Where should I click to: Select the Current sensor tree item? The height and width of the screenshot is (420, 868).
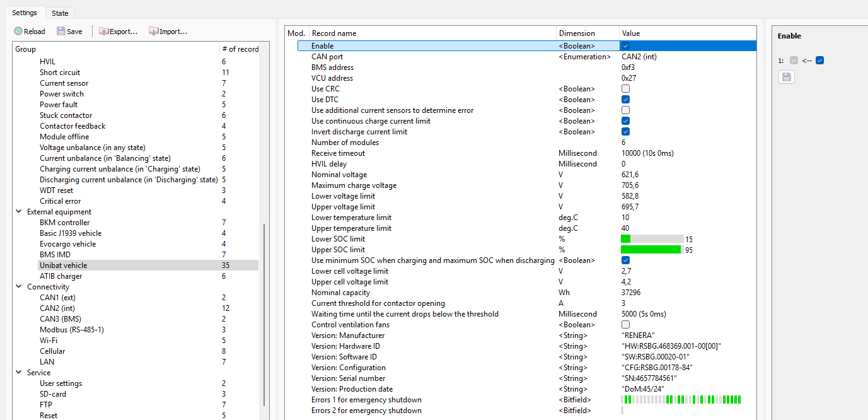tap(64, 83)
